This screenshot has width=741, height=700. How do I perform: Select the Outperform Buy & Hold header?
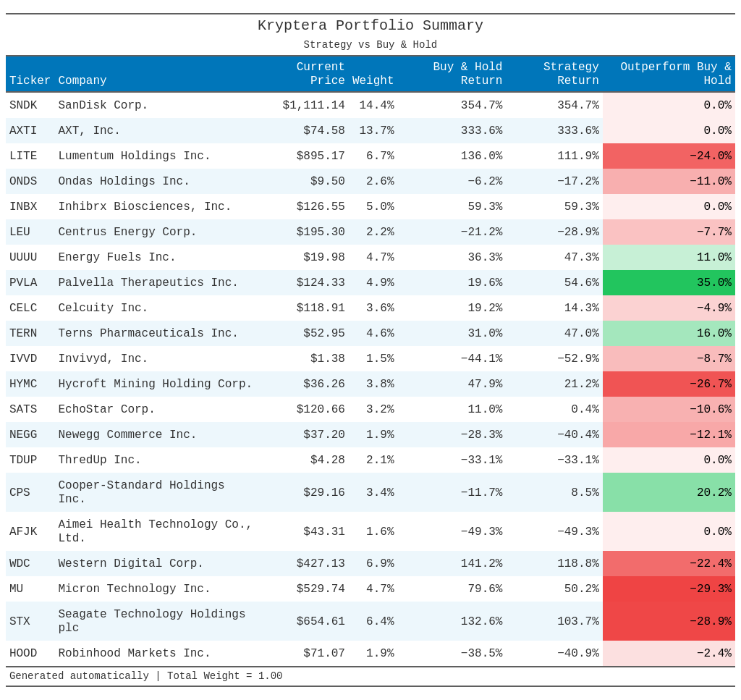click(676, 74)
